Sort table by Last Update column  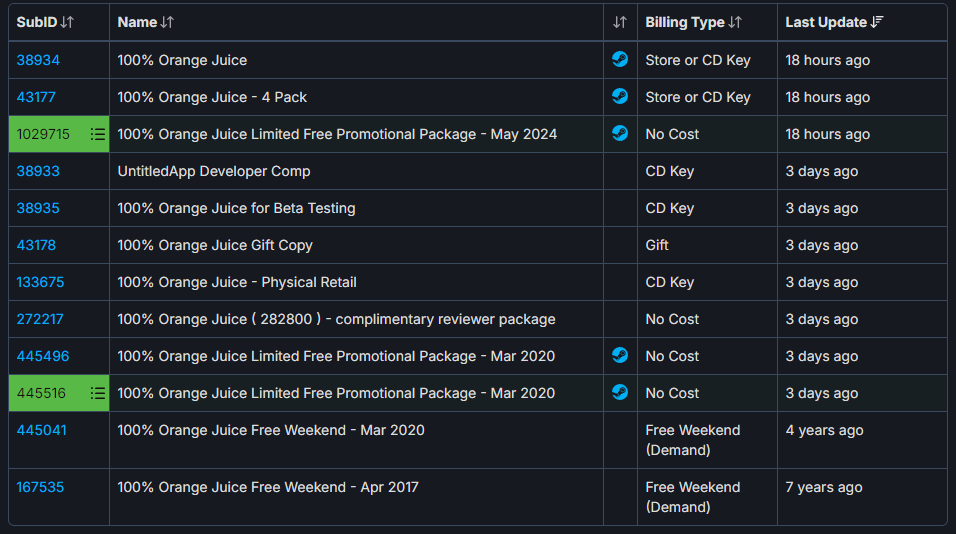[x=834, y=23]
